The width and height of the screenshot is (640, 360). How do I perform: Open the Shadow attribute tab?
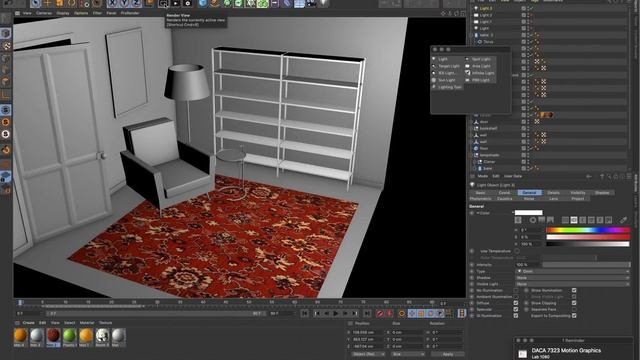pyautogui.click(x=602, y=193)
